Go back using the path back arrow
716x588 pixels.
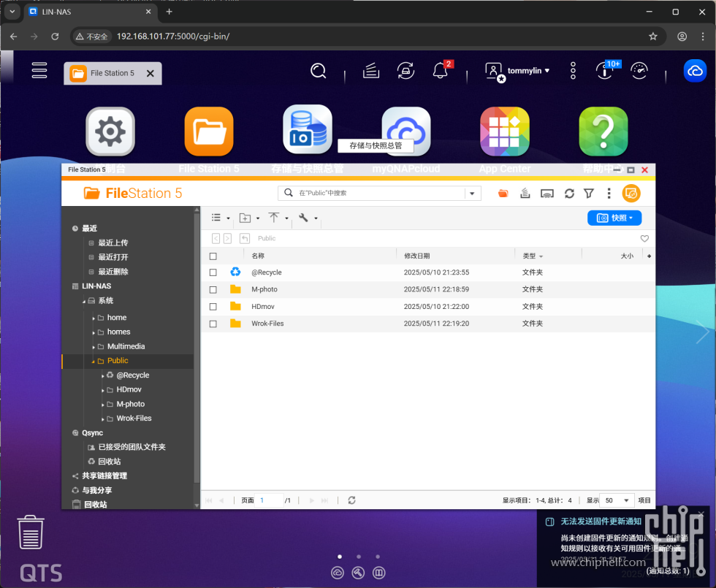pos(216,238)
